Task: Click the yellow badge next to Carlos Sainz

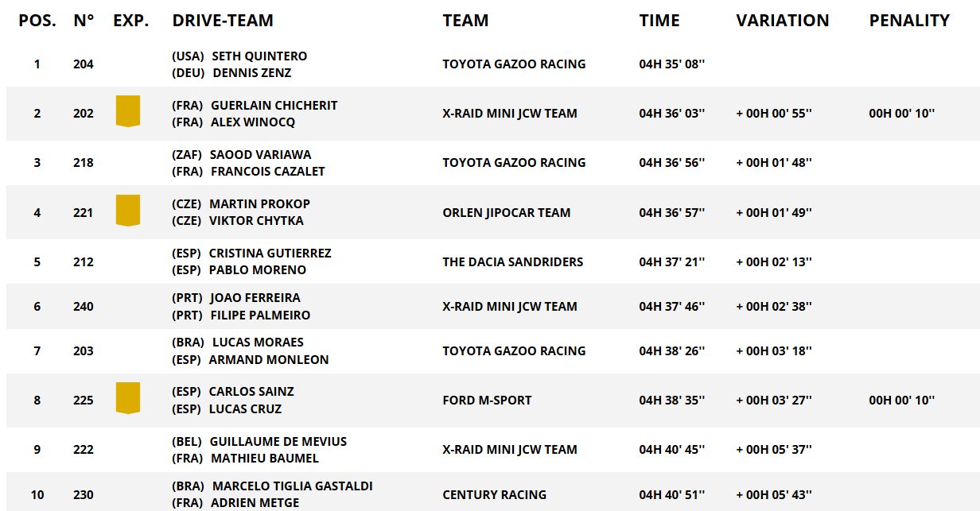Action: tap(128, 398)
